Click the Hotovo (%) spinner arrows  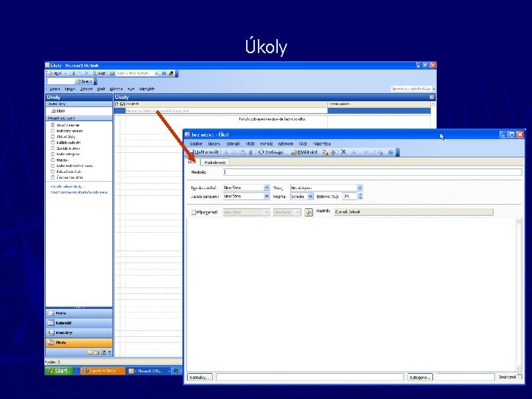click(x=360, y=197)
